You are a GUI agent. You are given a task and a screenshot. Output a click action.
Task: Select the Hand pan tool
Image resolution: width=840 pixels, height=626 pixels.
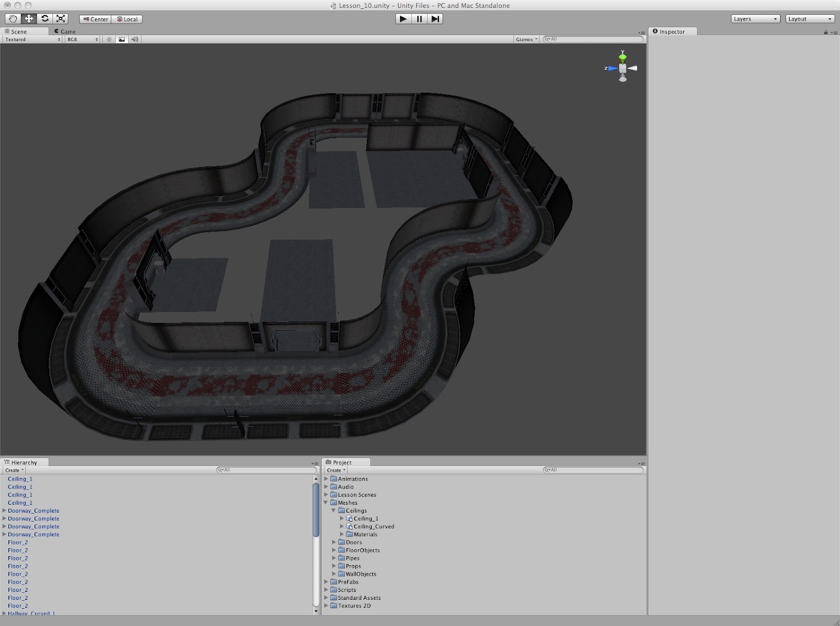tap(13, 18)
